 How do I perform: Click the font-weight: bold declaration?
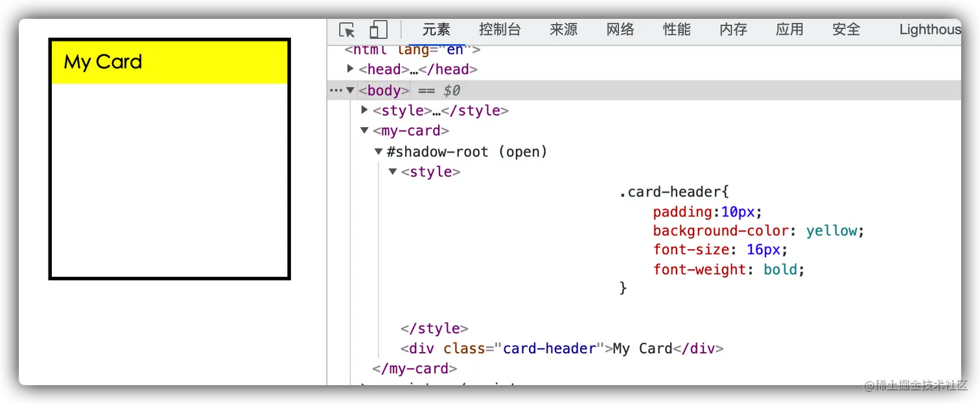(x=729, y=269)
